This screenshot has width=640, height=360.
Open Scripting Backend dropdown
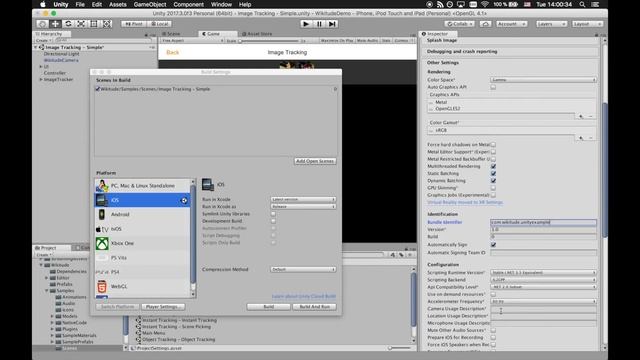coord(543,280)
